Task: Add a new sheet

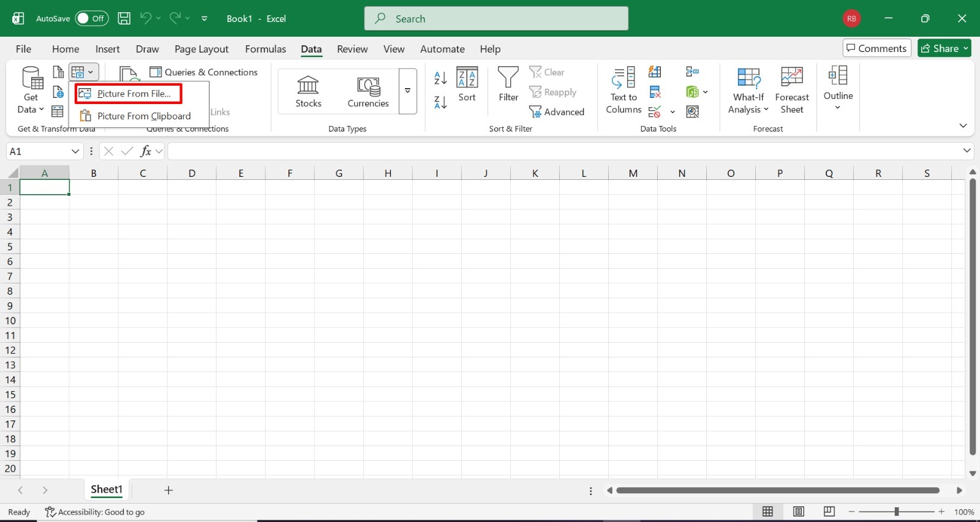Action: click(168, 490)
